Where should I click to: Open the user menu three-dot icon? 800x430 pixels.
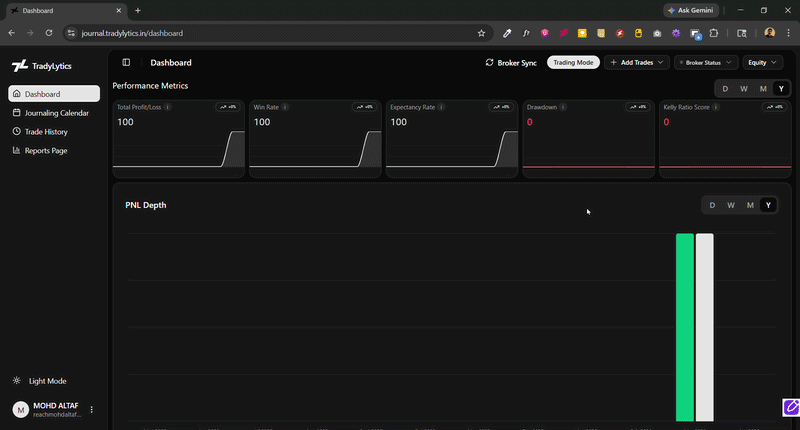tap(92, 409)
